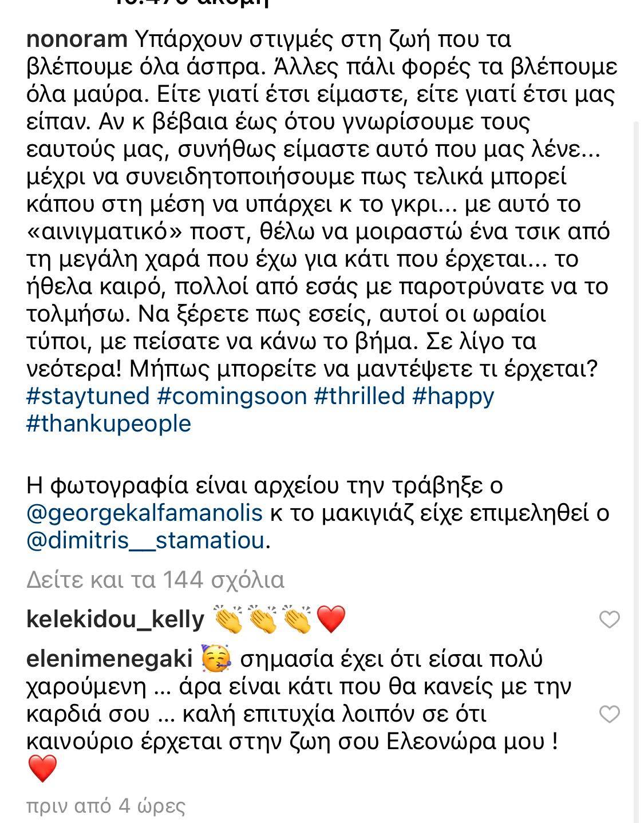Open #comingsoon hashtag
644x823 pixels.
(232, 396)
